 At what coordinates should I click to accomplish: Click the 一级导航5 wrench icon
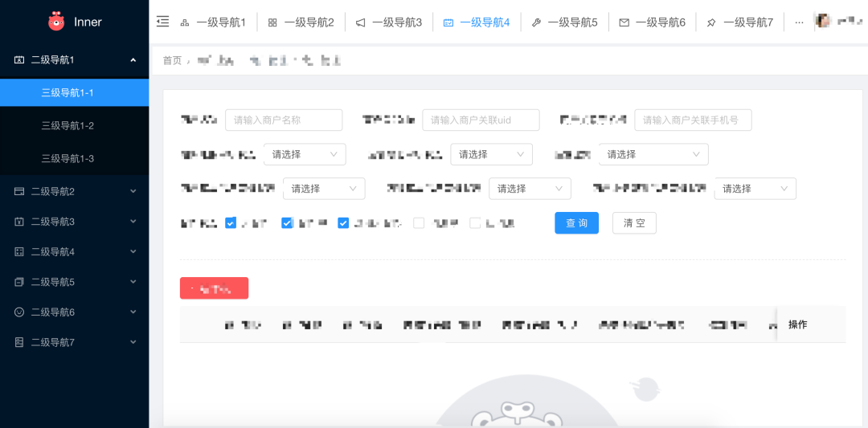[x=536, y=22]
